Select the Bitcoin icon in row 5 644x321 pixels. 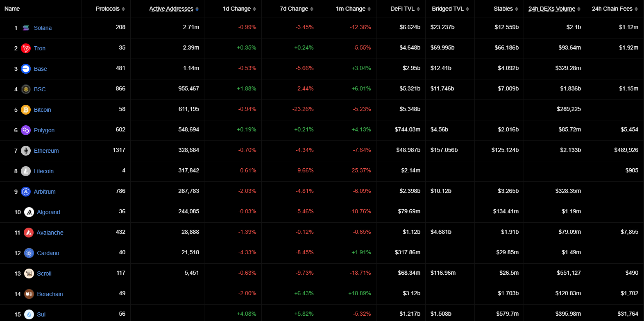tap(25, 110)
